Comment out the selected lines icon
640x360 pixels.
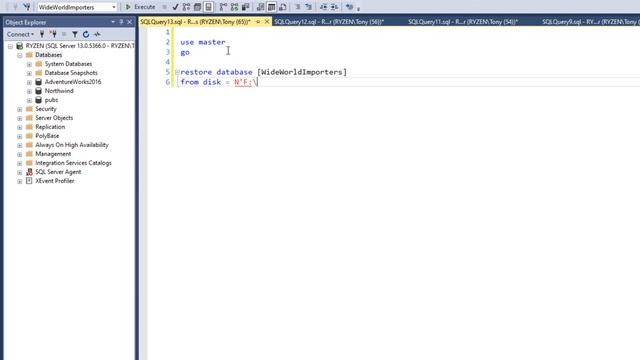point(298,7)
